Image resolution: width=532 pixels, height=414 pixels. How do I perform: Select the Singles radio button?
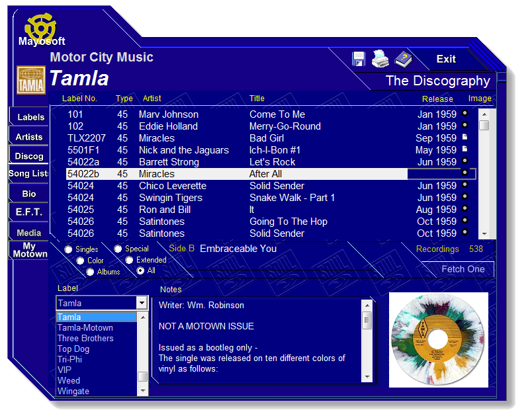click(x=68, y=249)
